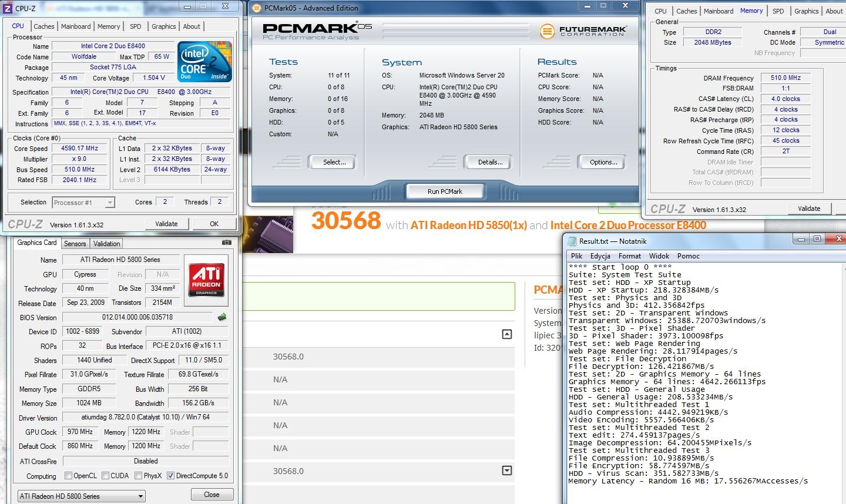Click the processor chip thumbnail on webpage
The width and height of the screenshot is (846, 504).
click(268, 234)
